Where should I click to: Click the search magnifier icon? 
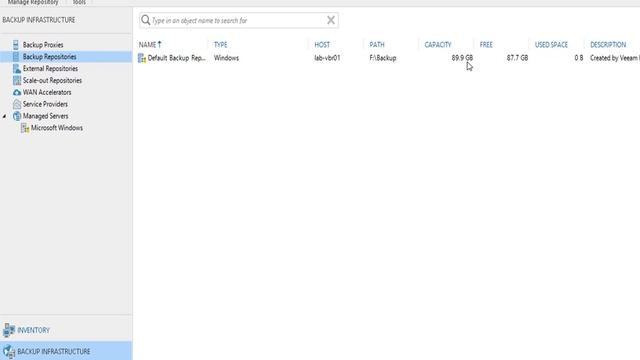tap(146, 20)
